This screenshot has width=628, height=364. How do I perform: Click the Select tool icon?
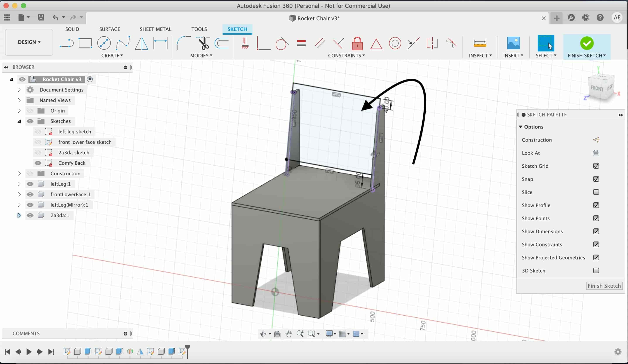(546, 43)
